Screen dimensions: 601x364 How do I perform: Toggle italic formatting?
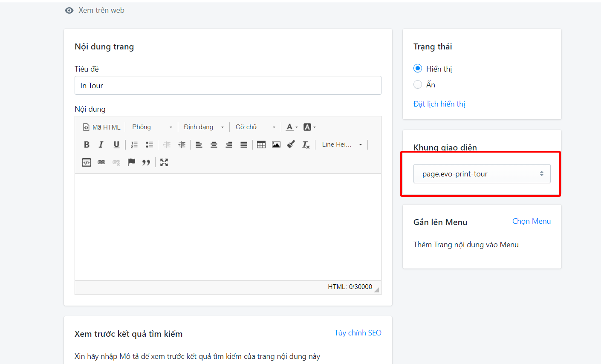[101, 144]
